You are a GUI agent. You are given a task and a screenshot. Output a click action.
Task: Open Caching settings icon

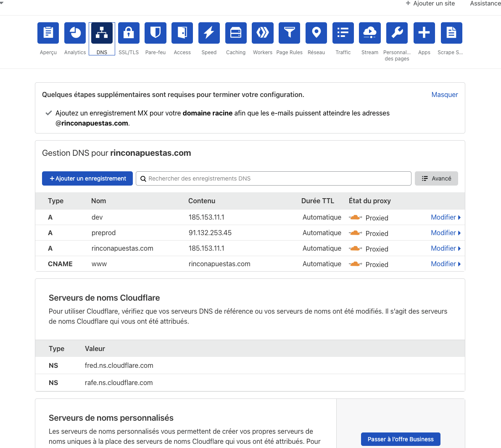236,33
